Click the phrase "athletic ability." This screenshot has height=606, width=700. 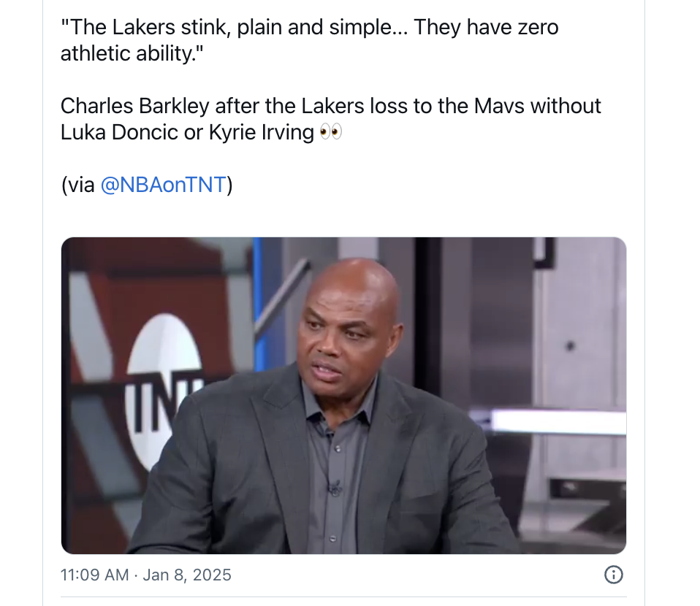(x=132, y=53)
